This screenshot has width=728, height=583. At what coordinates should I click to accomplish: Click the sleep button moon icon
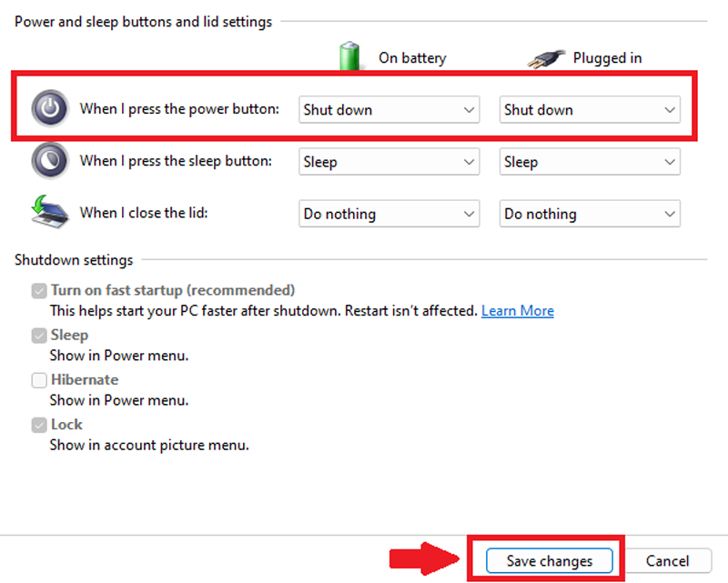click(x=49, y=161)
